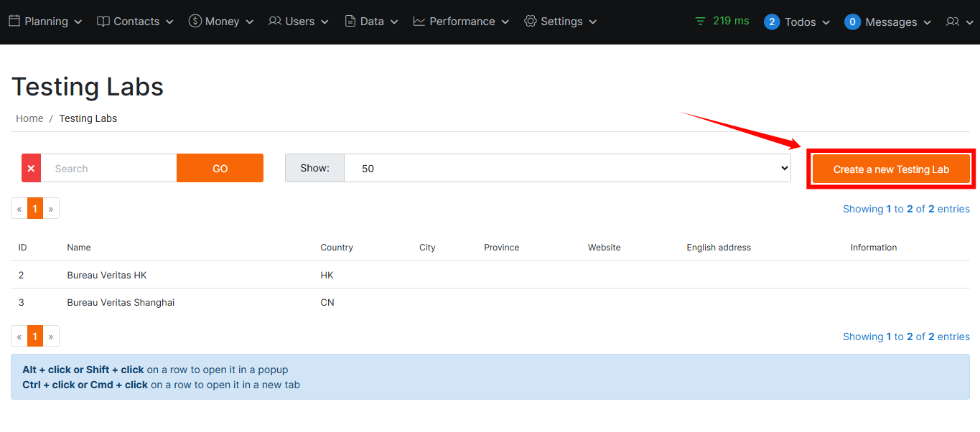This screenshot has width=980, height=432.
Task: Click Create a new Testing Lab
Action: coord(891,169)
